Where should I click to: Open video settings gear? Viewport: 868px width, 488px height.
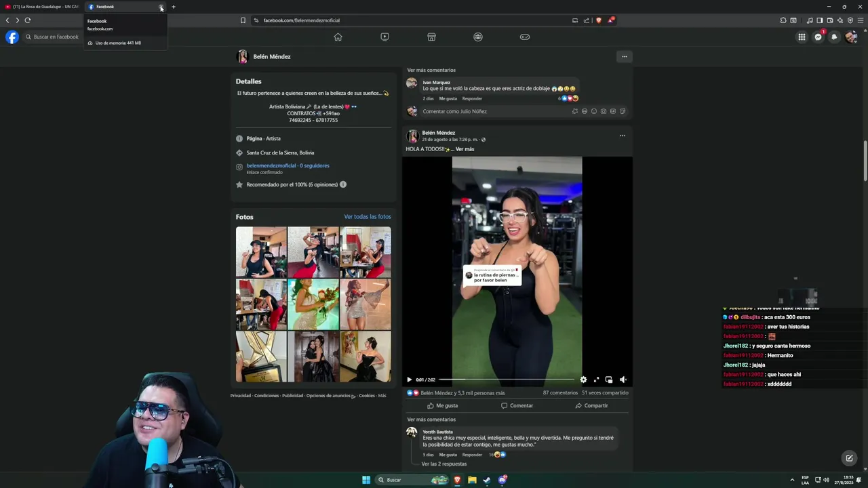click(583, 380)
